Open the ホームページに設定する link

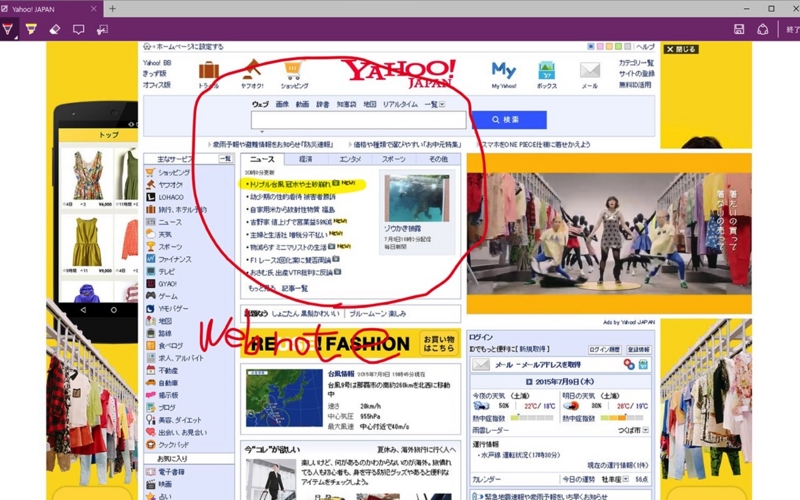pos(190,46)
